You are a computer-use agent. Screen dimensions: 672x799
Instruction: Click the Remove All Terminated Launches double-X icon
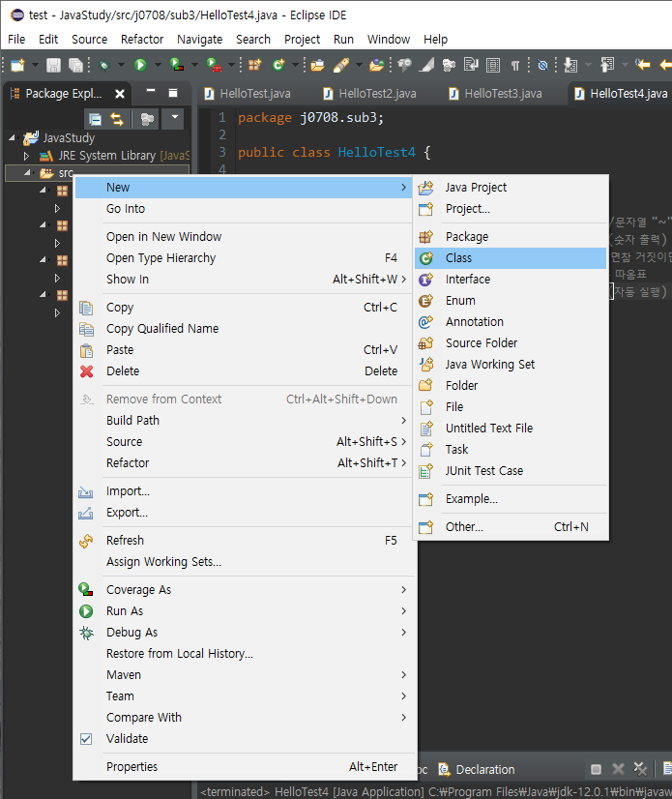[640, 769]
